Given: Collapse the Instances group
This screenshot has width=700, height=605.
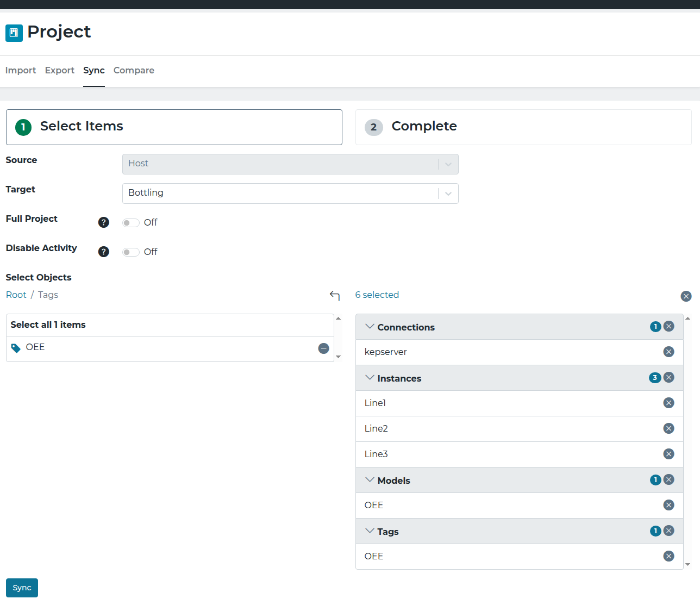Looking at the screenshot, I should point(370,377).
